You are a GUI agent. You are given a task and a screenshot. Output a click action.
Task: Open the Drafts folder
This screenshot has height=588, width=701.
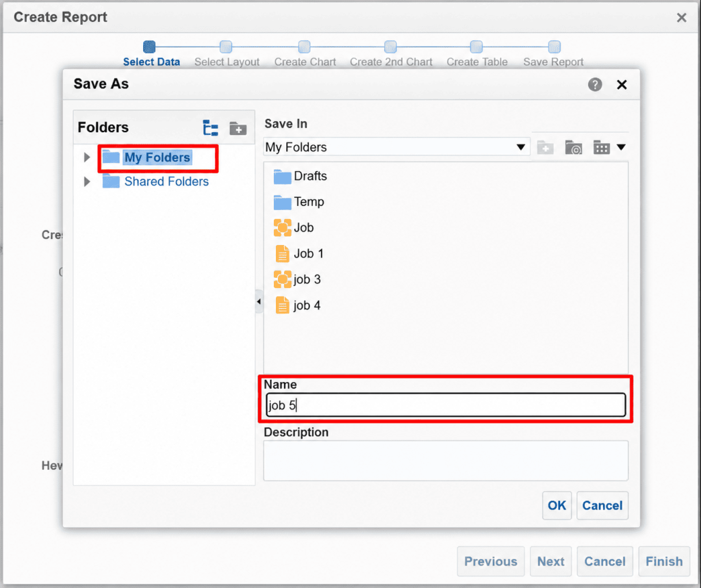click(300, 176)
